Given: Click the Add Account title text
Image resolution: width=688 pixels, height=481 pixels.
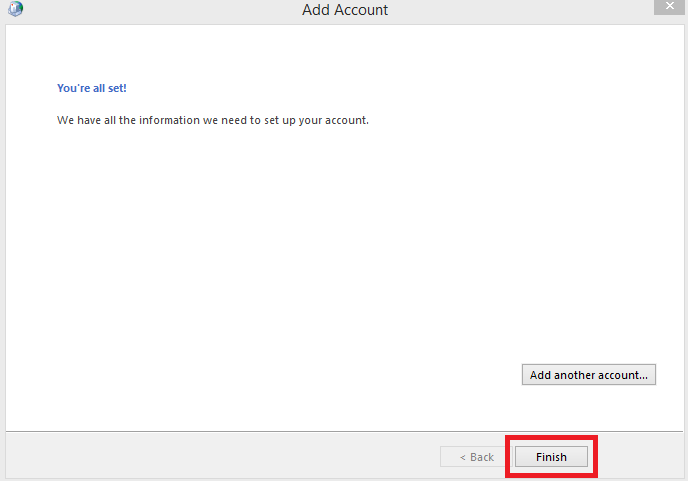Looking at the screenshot, I should tap(345, 10).
